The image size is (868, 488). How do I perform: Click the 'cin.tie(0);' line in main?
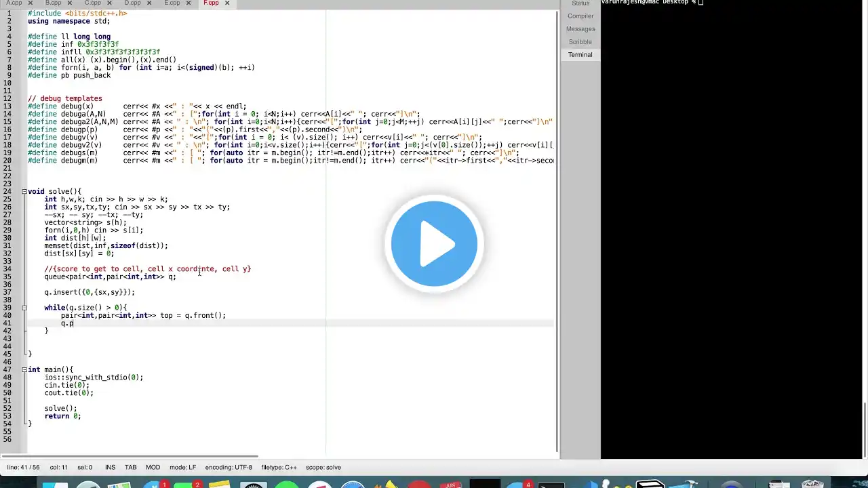[67, 385]
